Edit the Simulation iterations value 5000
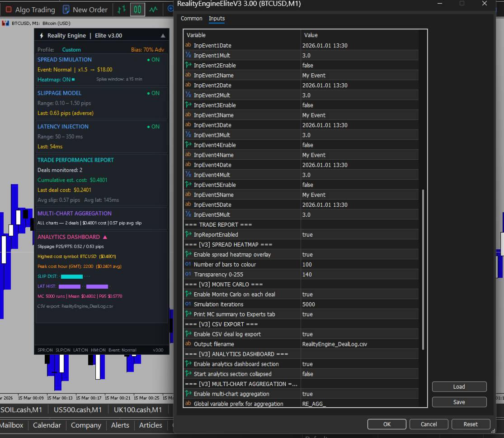 [359, 304]
